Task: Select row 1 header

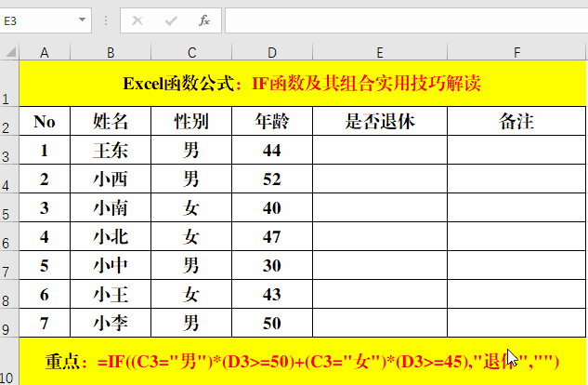Action: tap(9, 84)
